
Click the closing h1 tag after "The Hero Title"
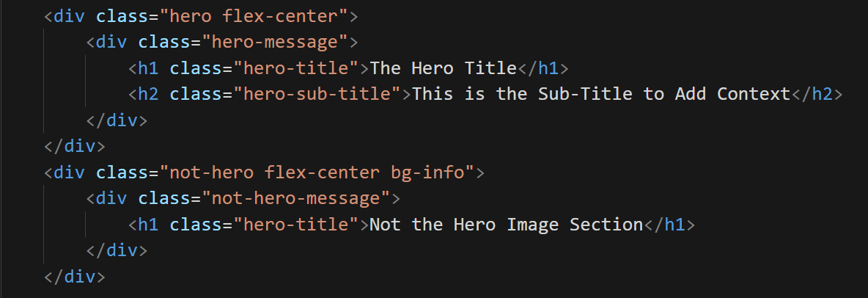543,68
